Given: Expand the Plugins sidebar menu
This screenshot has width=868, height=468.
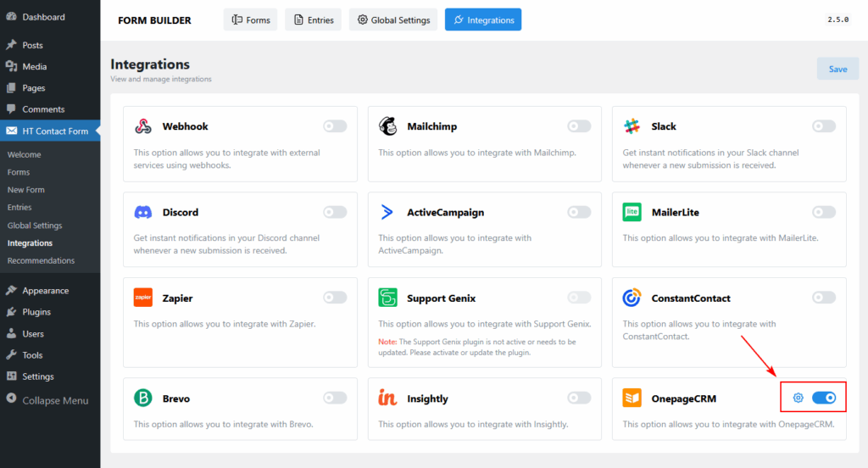Looking at the screenshot, I should click(x=36, y=312).
